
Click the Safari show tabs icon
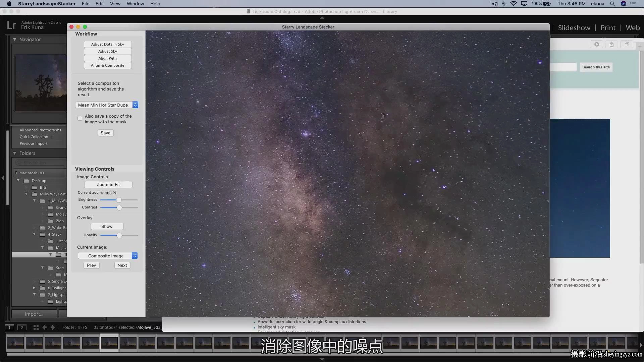[x=627, y=44]
